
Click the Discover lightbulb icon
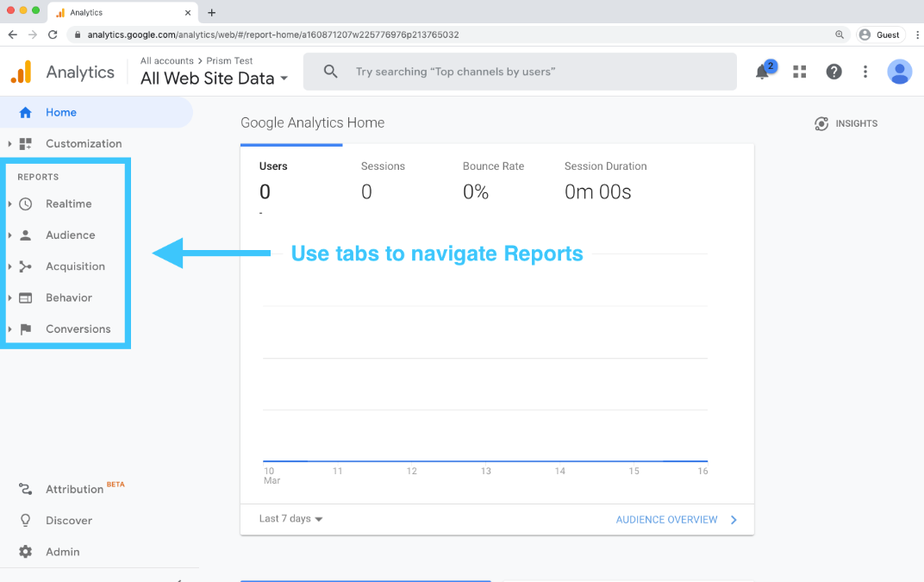pos(25,520)
